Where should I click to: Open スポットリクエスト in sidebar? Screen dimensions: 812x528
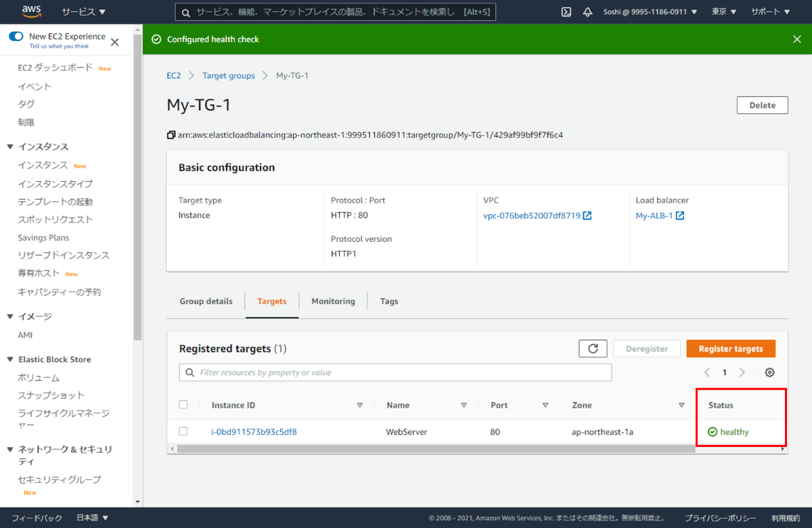pos(55,220)
